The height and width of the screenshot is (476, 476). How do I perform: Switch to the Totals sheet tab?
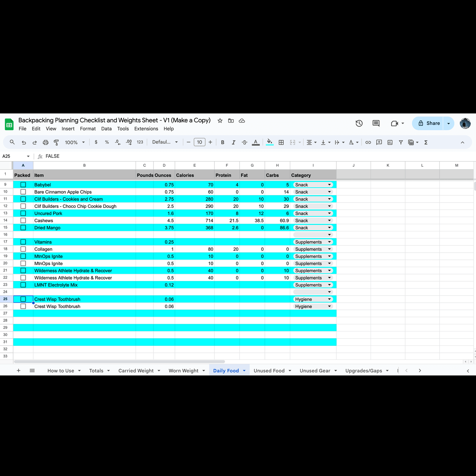click(96, 371)
